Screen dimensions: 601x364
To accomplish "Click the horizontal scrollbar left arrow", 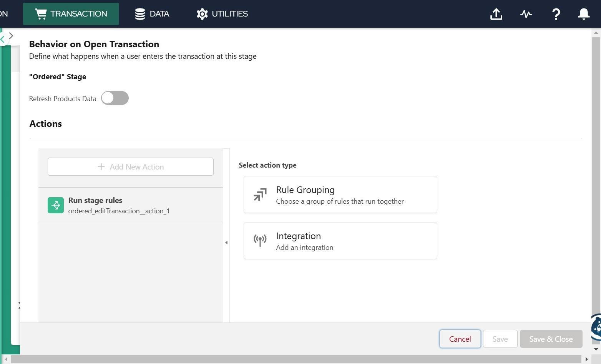I will coord(6,359).
